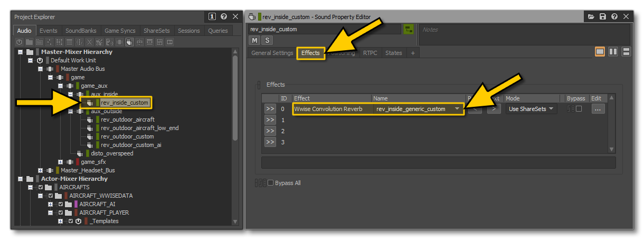Click the save icon in Property Editor

[x=603, y=17]
